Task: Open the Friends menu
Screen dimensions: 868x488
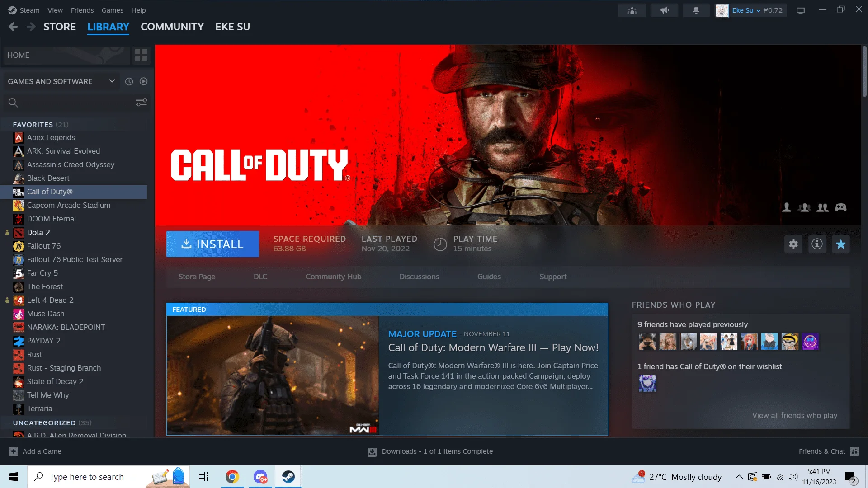Action: (82, 10)
